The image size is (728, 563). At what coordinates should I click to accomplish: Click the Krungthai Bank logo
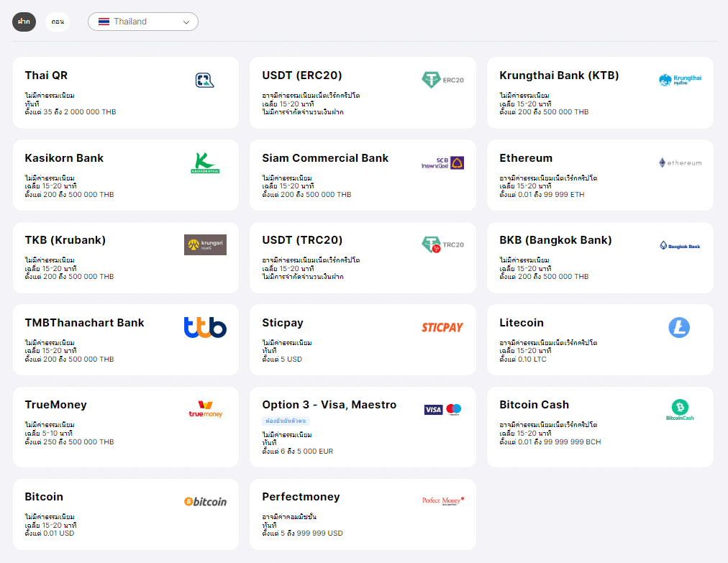681,80
